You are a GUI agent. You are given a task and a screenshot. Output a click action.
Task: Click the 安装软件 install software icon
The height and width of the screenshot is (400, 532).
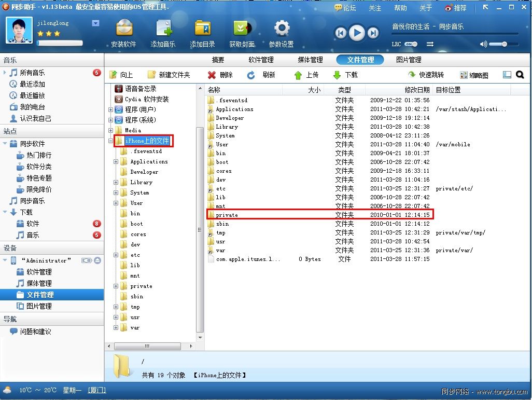[x=124, y=28]
